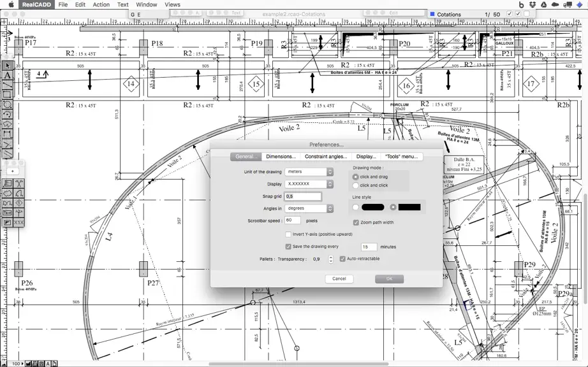Click the page icon in bottom status bar

(54, 364)
